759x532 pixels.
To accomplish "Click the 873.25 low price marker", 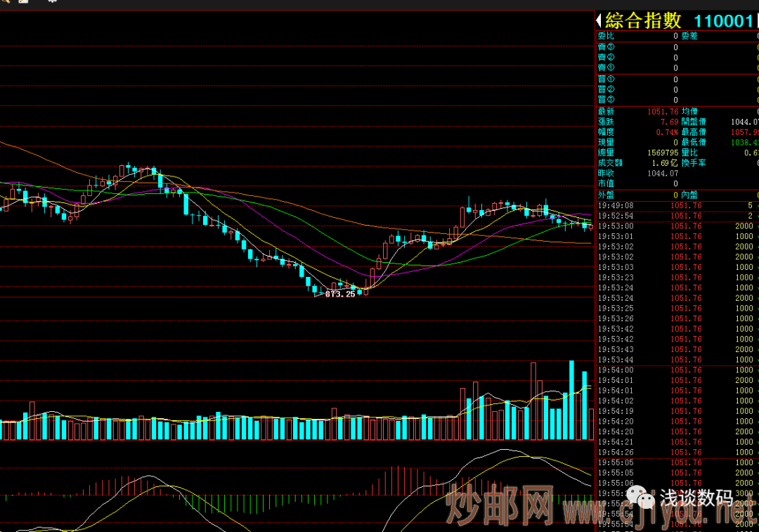I will pos(339,294).
